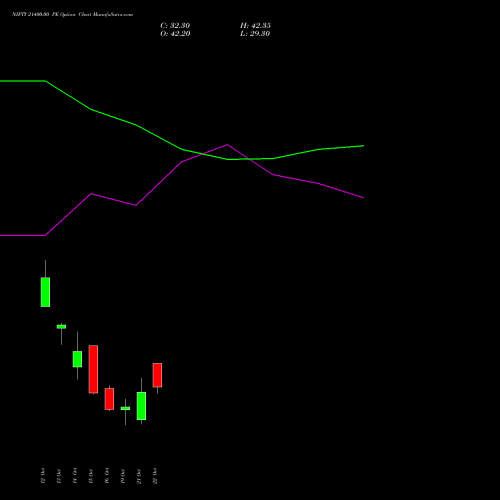Select the red candle for 16 Oct

coord(109,399)
